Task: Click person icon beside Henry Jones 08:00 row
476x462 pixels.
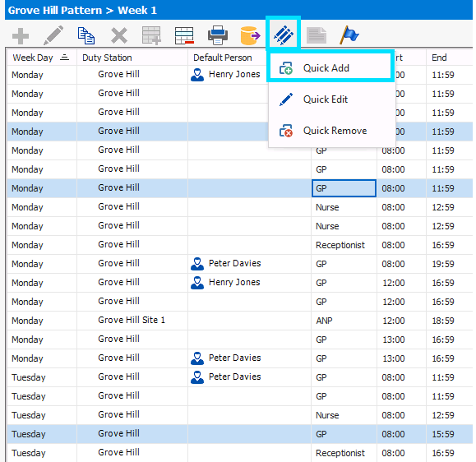Action: pyautogui.click(x=197, y=75)
